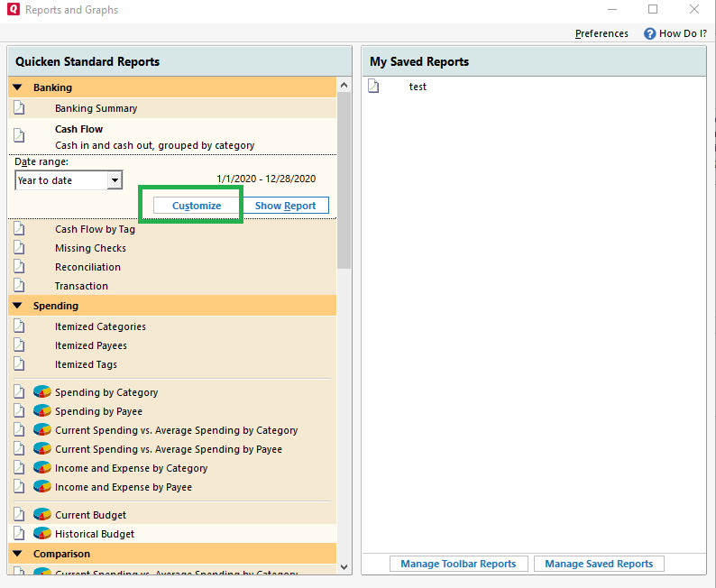Click the Banking section header label
The width and height of the screenshot is (716, 588).
tap(52, 87)
